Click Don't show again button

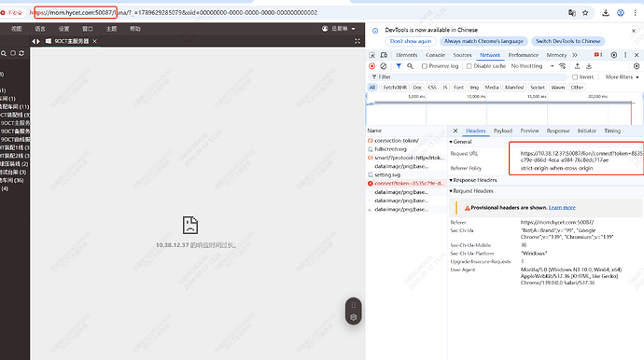coord(411,41)
